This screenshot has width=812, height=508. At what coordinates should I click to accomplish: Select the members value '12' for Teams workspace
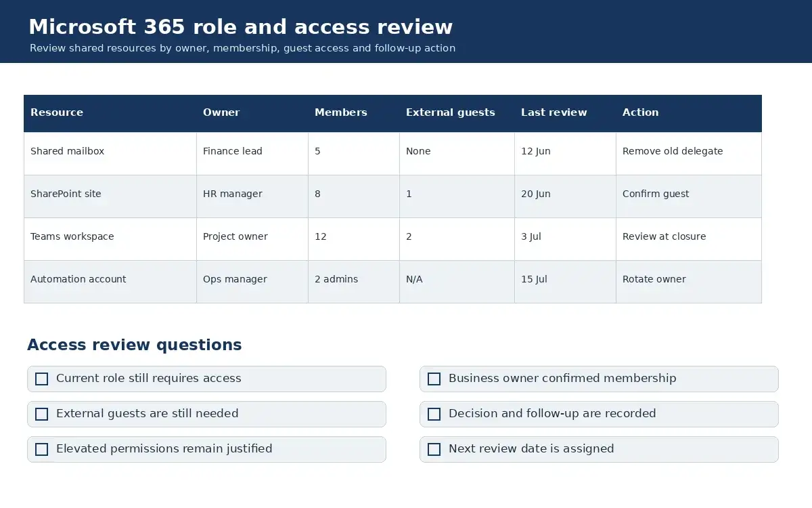coord(354,238)
